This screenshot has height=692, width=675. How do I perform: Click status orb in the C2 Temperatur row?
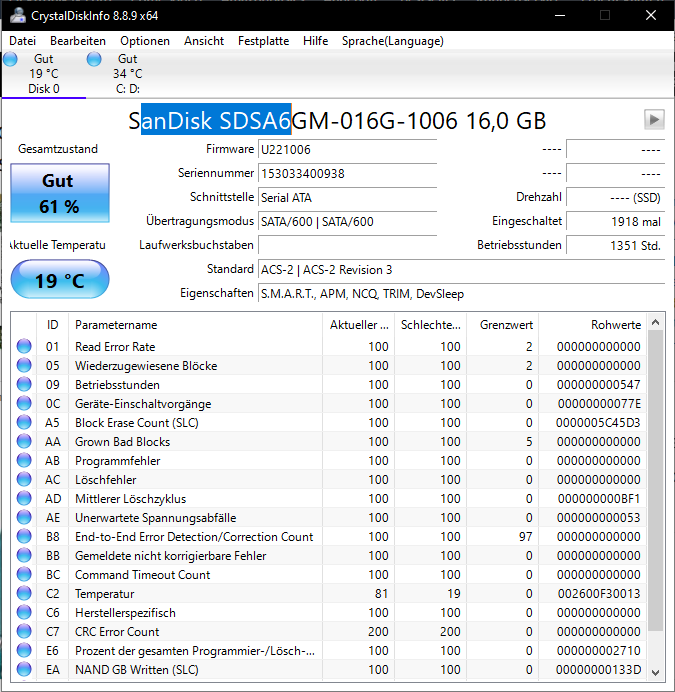point(24,593)
